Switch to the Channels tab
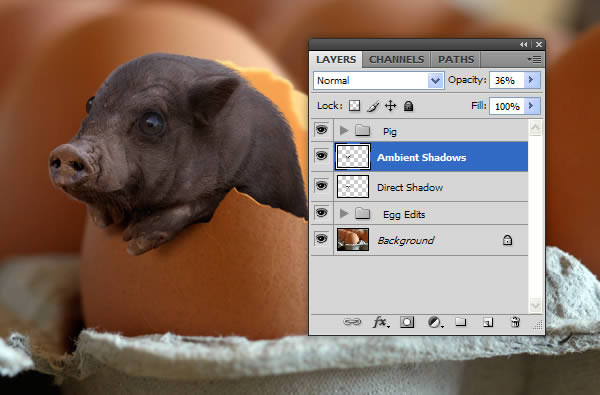 pyautogui.click(x=396, y=60)
